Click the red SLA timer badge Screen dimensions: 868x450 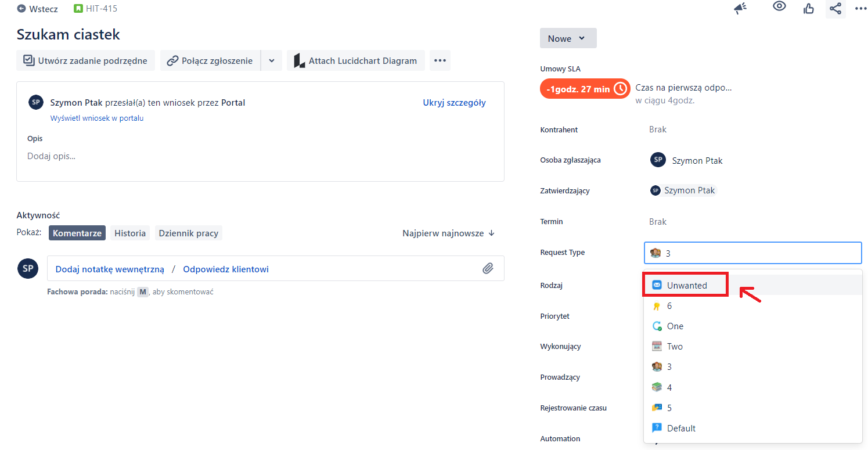(585, 88)
